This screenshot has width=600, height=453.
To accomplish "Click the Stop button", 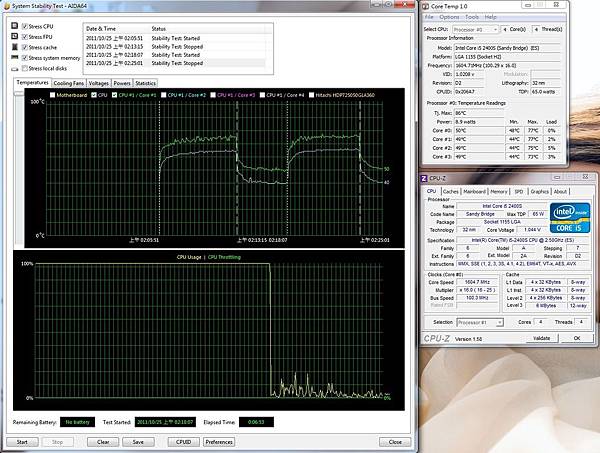I will [x=57, y=442].
